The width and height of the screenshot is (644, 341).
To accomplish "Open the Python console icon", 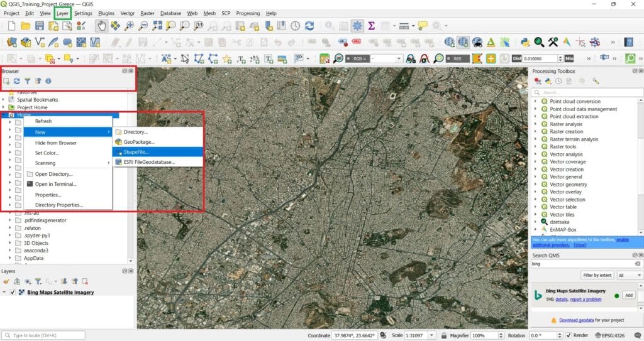I will point(525,42).
